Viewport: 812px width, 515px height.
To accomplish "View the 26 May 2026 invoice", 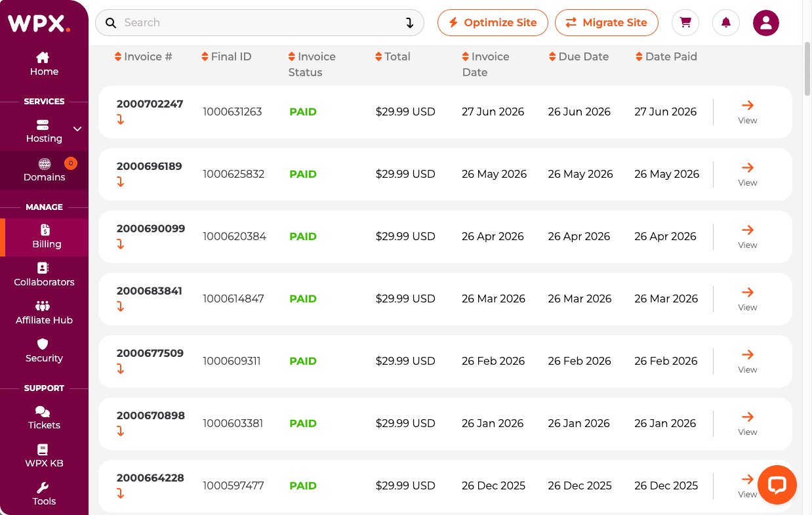I will [x=748, y=175].
